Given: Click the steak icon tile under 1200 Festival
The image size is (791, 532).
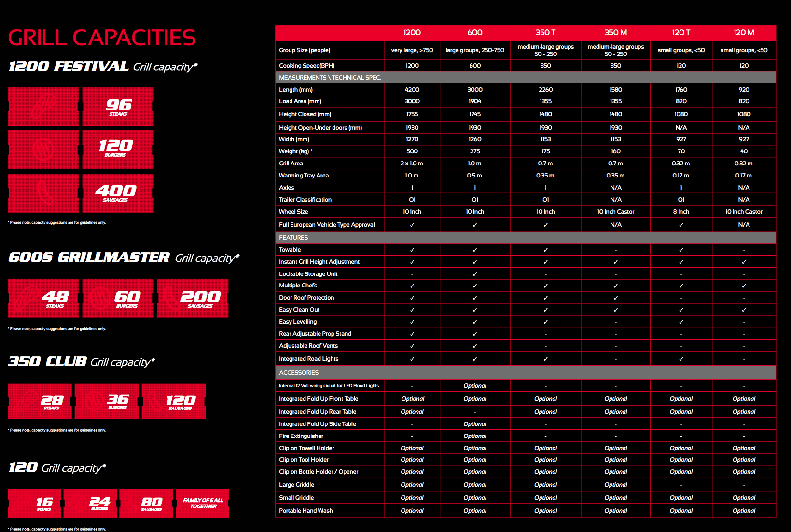Looking at the screenshot, I should (x=43, y=107).
